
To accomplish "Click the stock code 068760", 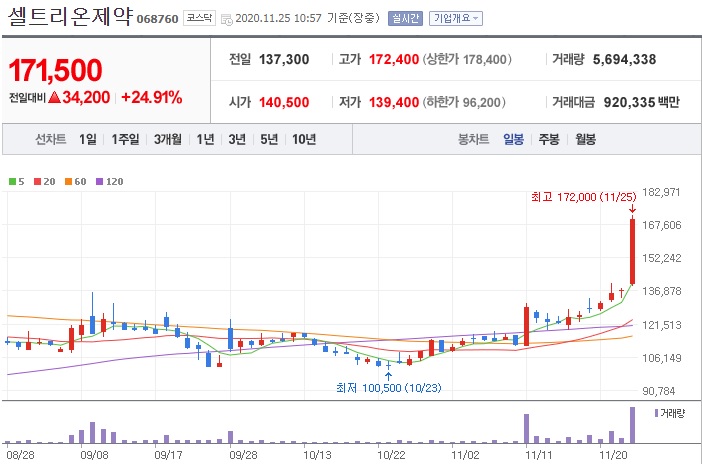I will tap(157, 19).
